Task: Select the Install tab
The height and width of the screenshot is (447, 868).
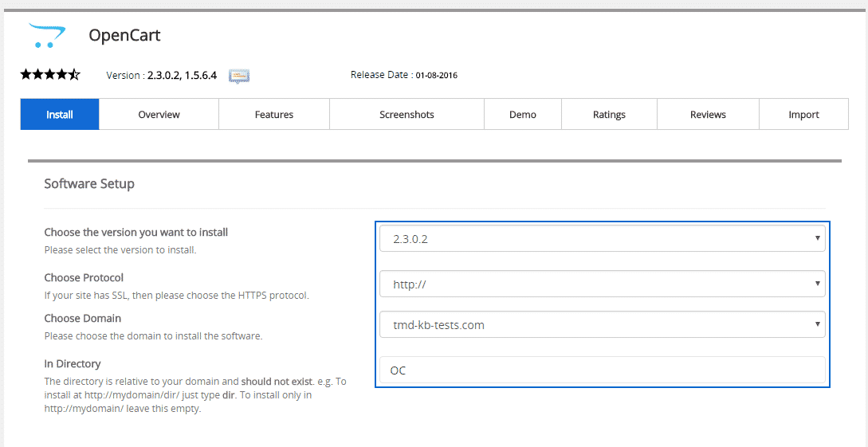Action: [60, 115]
